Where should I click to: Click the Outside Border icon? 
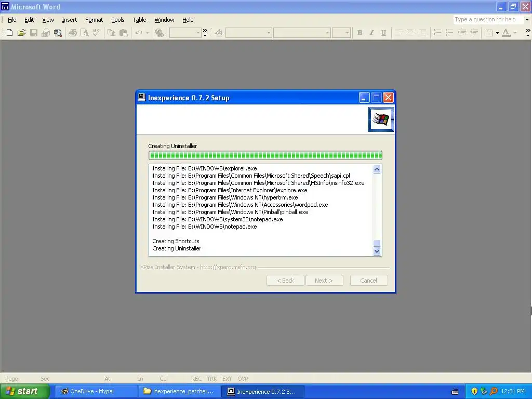[489, 33]
